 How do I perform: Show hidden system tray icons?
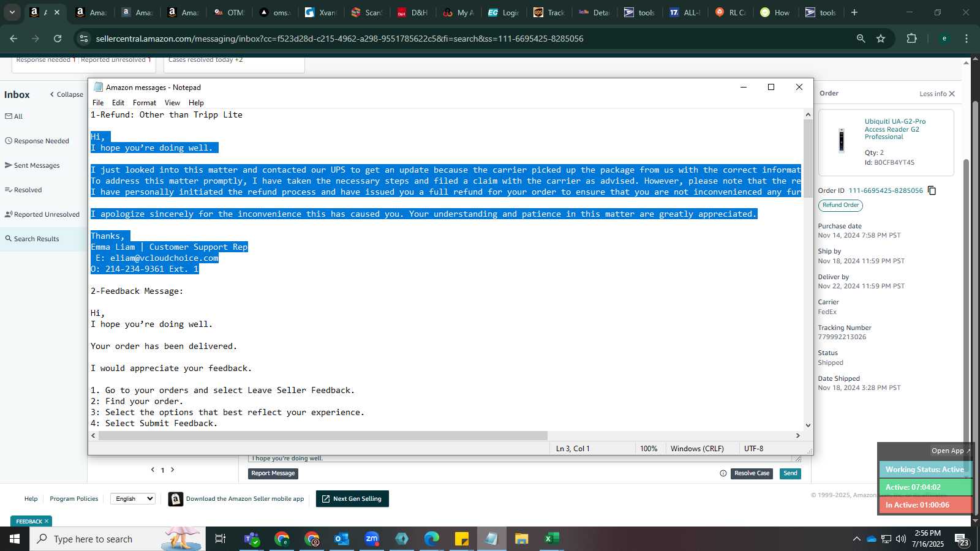(856, 539)
